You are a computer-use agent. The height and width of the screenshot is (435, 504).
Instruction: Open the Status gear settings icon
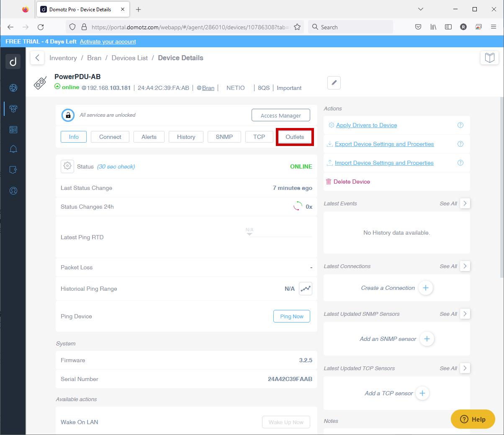[67, 166]
